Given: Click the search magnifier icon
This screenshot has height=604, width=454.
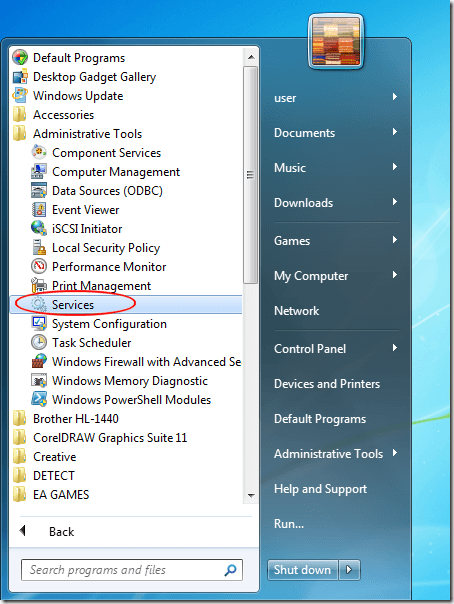Looking at the screenshot, I should click(x=230, y=570).
